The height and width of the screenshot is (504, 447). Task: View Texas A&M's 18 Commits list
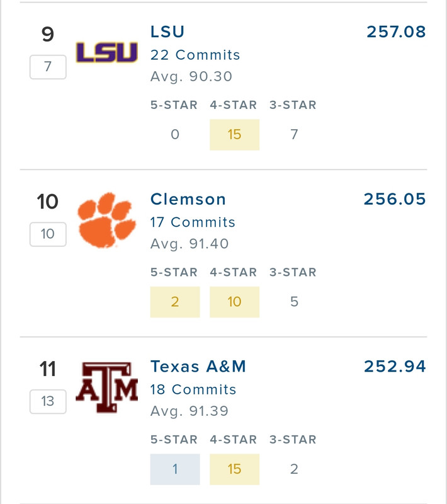coord(193,390)
